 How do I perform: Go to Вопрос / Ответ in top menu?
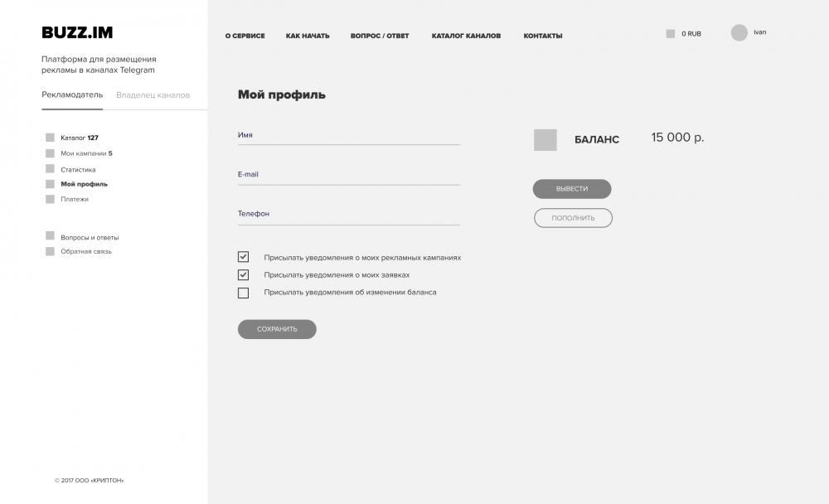coord(380,36)
